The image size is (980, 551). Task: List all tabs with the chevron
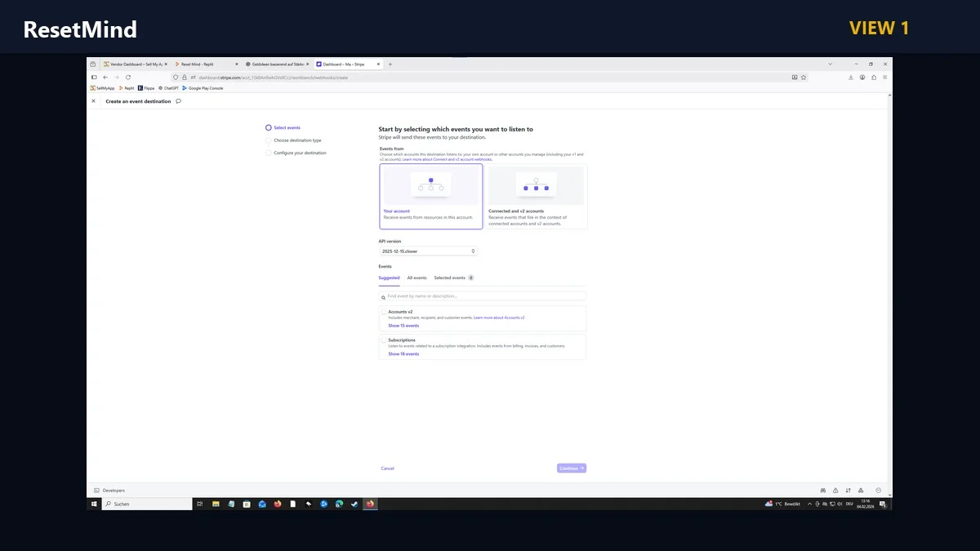[831, 64]
